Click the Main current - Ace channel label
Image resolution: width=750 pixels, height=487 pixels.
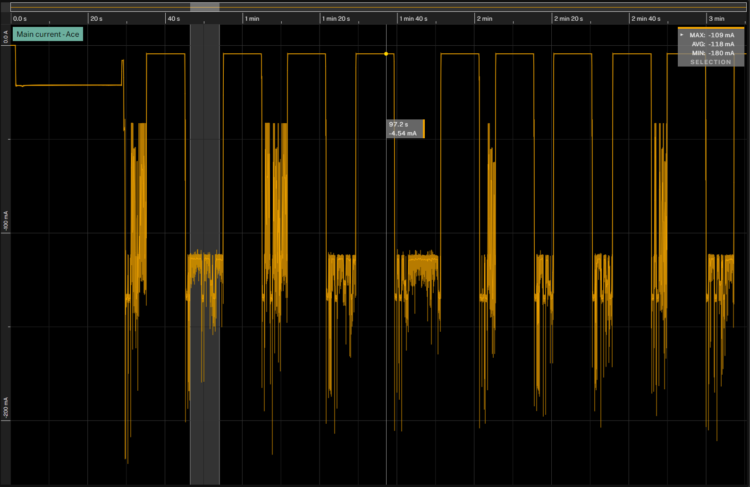[x=48, y=35]
